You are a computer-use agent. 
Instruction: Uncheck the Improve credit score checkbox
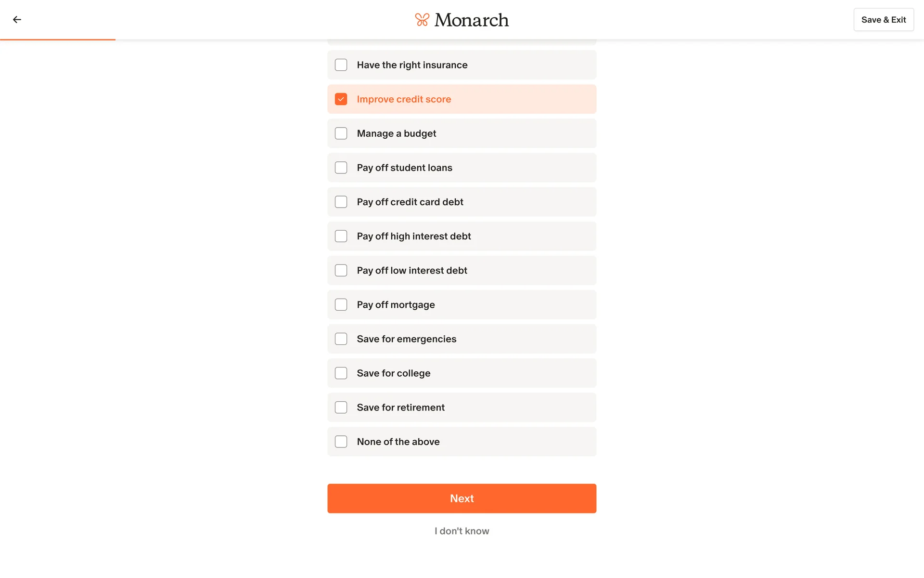(x=341, y=99)
